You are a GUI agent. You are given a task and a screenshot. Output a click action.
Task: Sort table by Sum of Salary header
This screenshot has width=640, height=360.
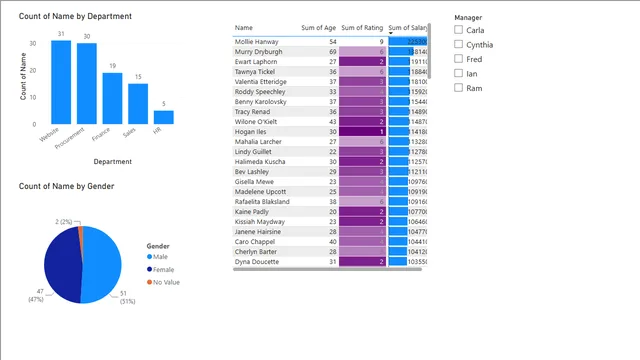(408, 28)
